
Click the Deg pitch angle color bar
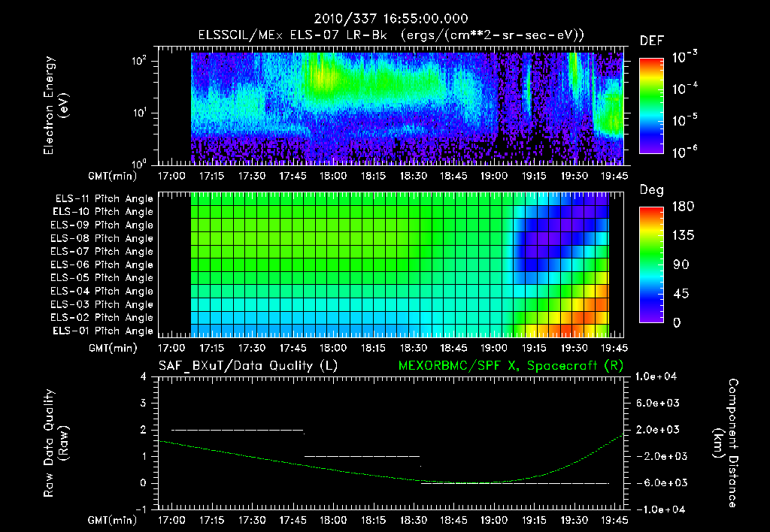[651, 264]
